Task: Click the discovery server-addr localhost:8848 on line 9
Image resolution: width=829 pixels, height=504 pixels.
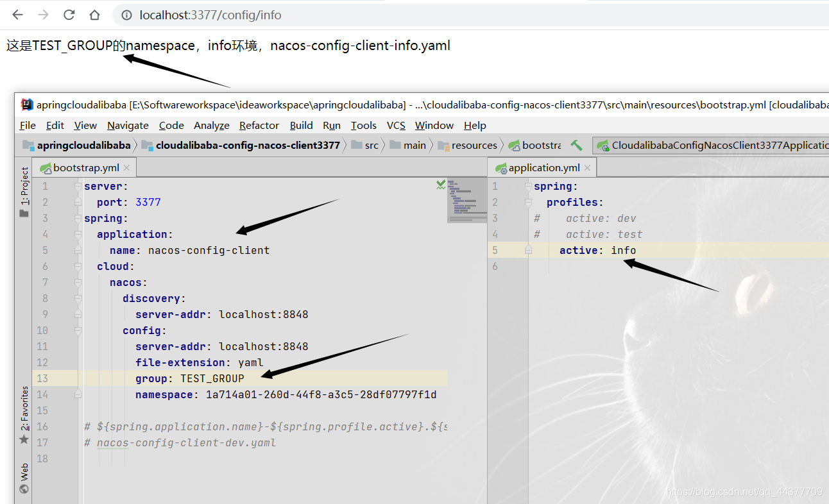Action: (264, 314)
